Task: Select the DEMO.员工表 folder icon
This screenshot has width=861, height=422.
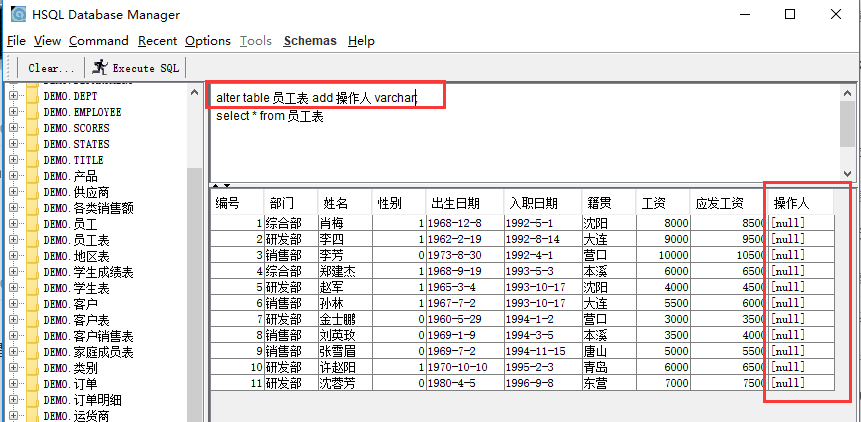Action: 33,240
